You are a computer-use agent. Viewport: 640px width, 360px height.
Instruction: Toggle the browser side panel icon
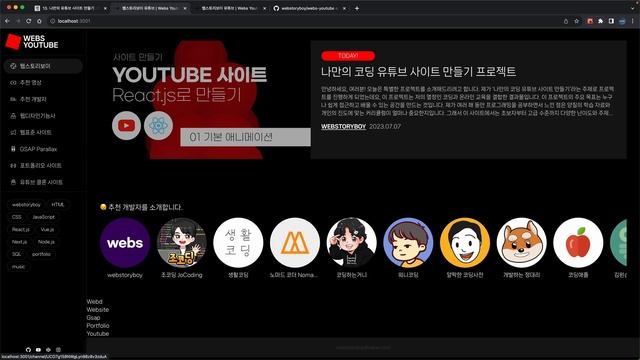(x=611, y=21)
